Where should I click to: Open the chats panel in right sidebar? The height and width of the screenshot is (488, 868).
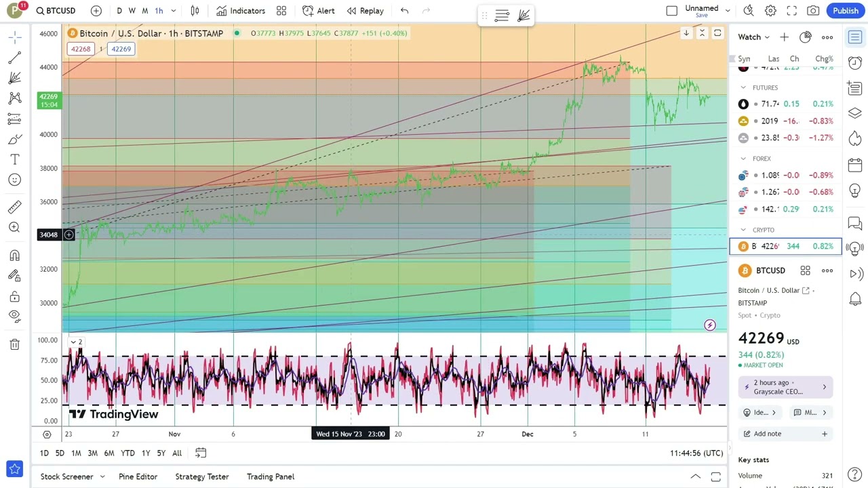855,223
